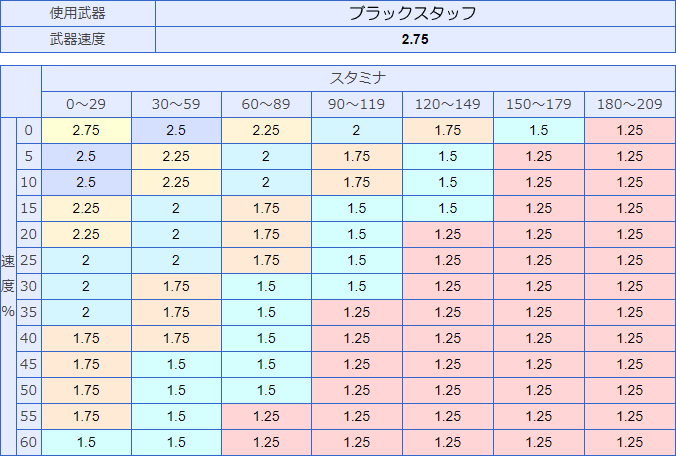676x456 pixels.
Task: Select the speed 15 row header
Action: 29,208
